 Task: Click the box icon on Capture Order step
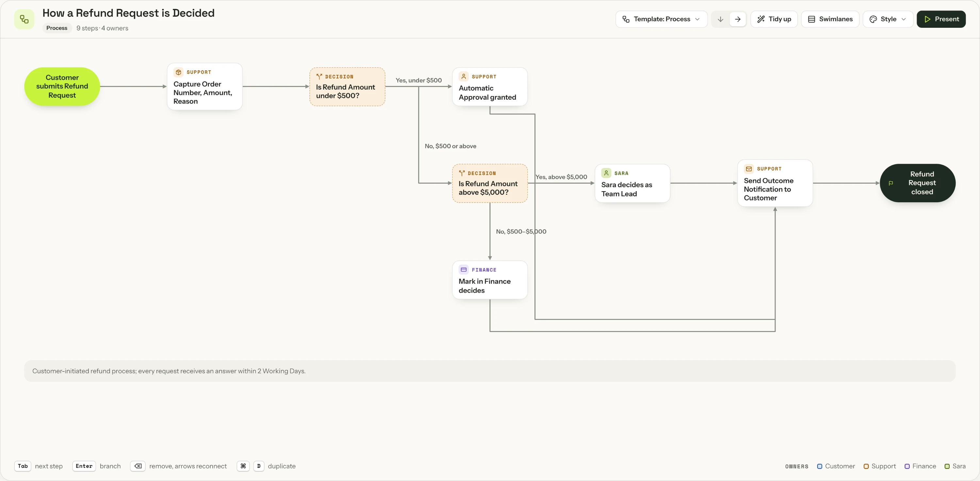[178, 72]
